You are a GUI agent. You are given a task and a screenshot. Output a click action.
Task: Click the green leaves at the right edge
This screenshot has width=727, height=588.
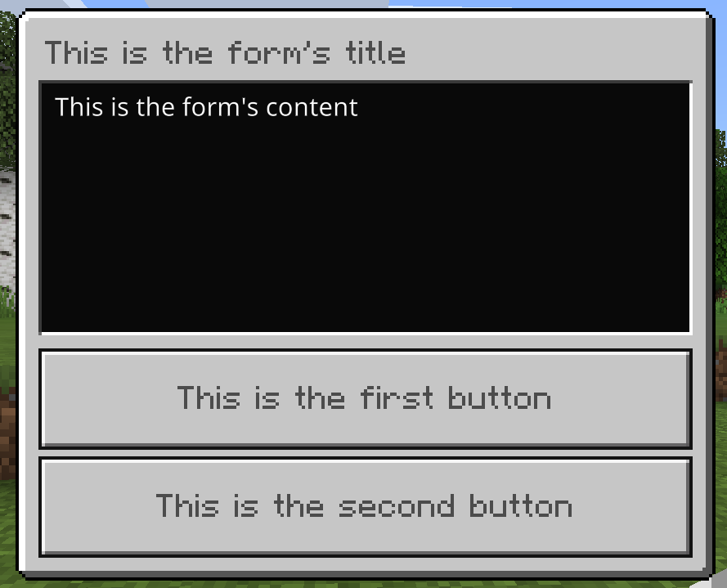pos(721,148)
